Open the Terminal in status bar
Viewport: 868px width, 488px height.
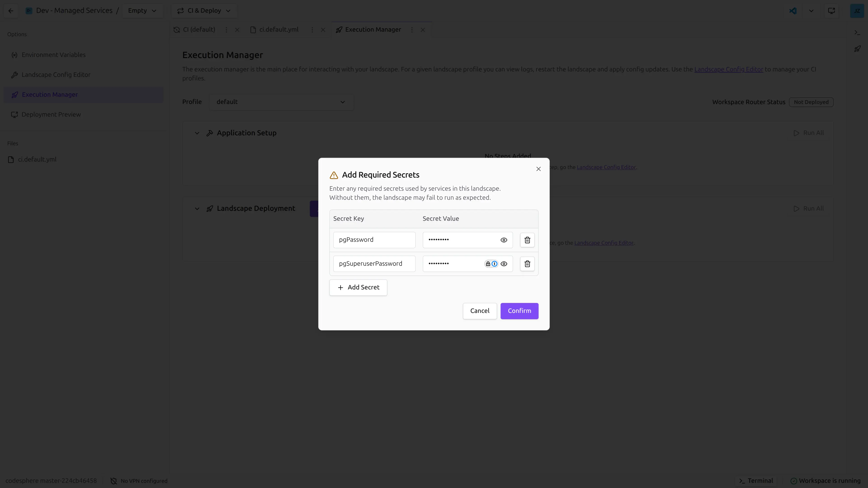(756, 481)
